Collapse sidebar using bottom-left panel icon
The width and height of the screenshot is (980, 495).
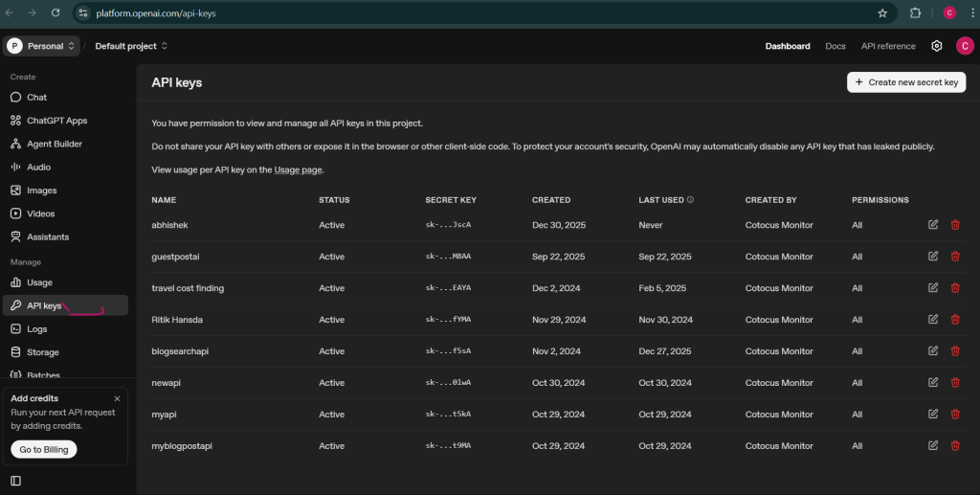coord(15,481)
